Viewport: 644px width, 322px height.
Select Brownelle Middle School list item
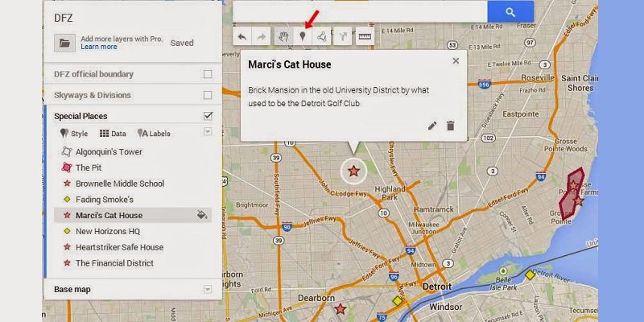tap(120, 184)
